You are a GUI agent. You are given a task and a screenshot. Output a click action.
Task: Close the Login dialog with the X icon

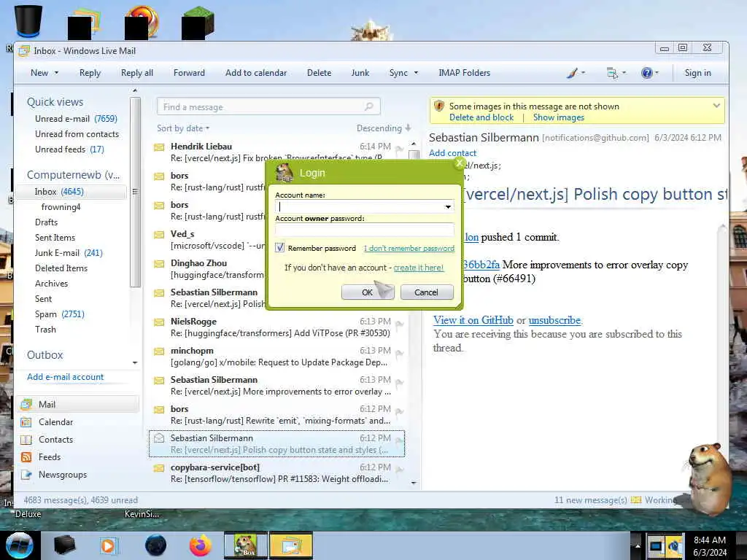(x=460, y=163)
